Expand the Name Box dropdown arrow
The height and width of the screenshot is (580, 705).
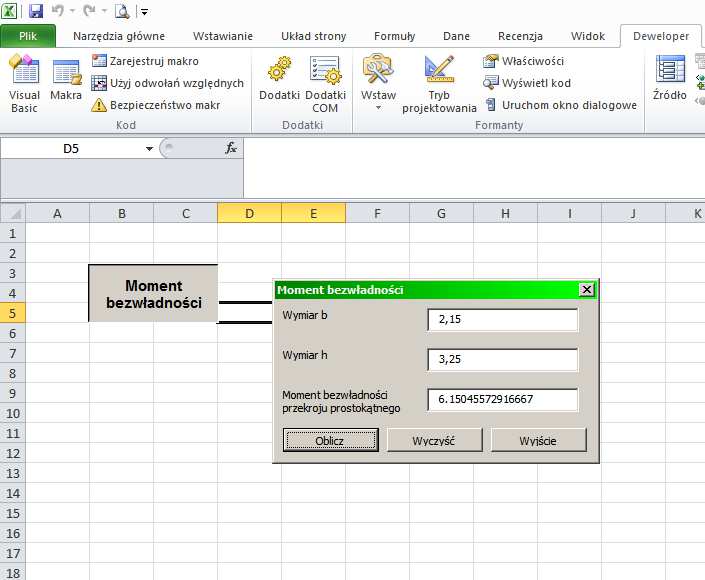149,149
